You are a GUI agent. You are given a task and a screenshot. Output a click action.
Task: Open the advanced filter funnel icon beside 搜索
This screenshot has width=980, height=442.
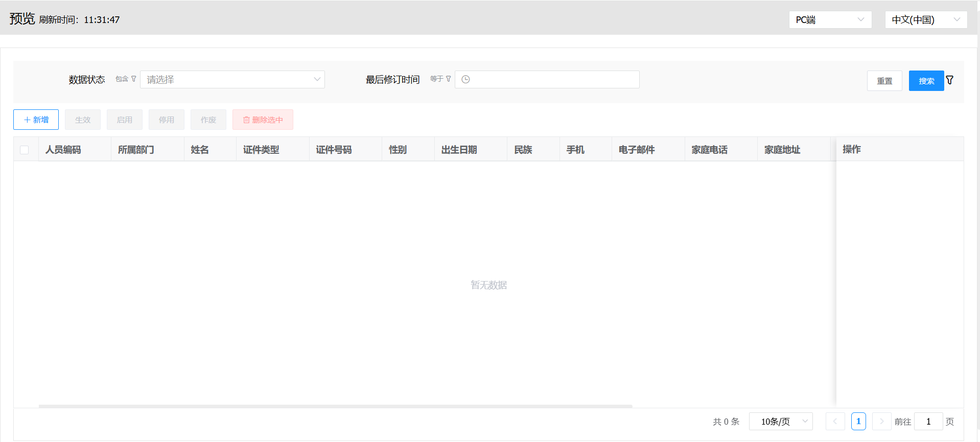coord(950,80)
